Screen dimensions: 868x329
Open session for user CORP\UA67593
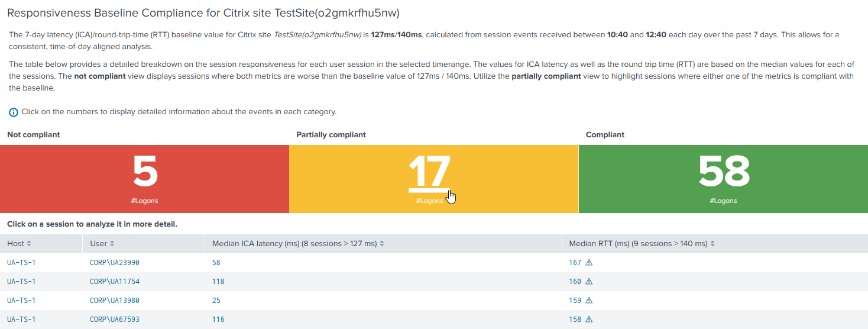click(x=115, y=320)
